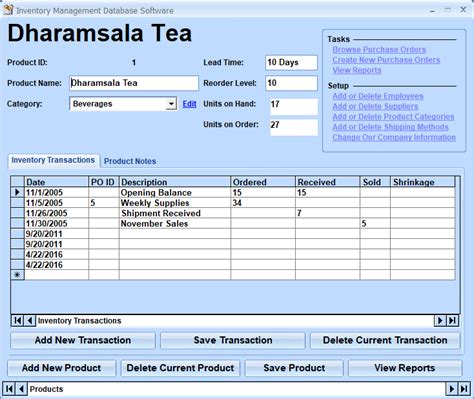Open Add or Delete Employees link
474x399 pixels.
[x=378, y=96]
